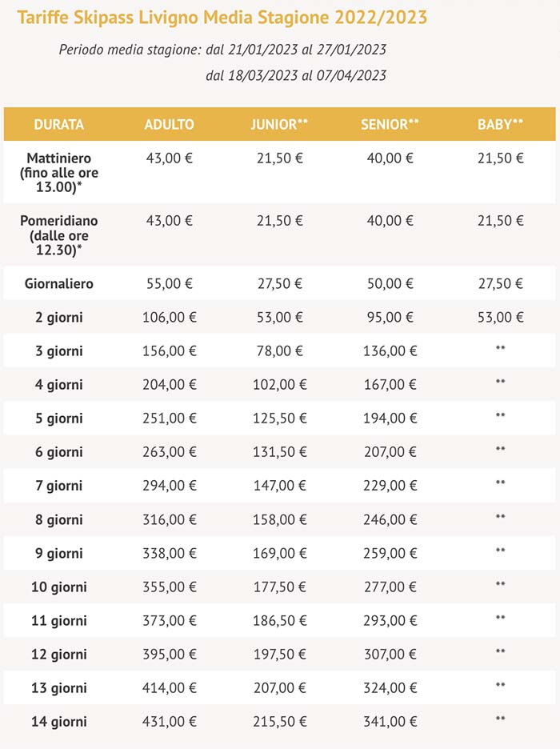
Task: Select the 6 giorni adult price 263,00 €
Action: [169, 452]
